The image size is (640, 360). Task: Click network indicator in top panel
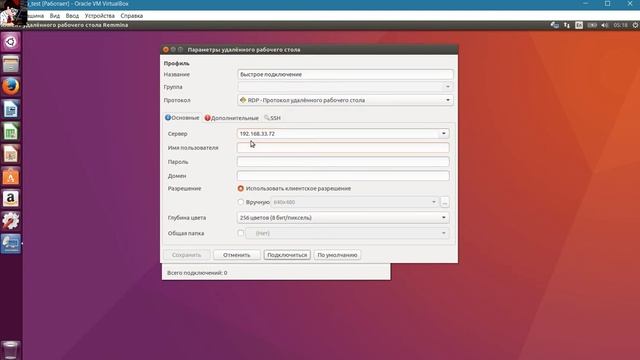(x=567, y=25)
